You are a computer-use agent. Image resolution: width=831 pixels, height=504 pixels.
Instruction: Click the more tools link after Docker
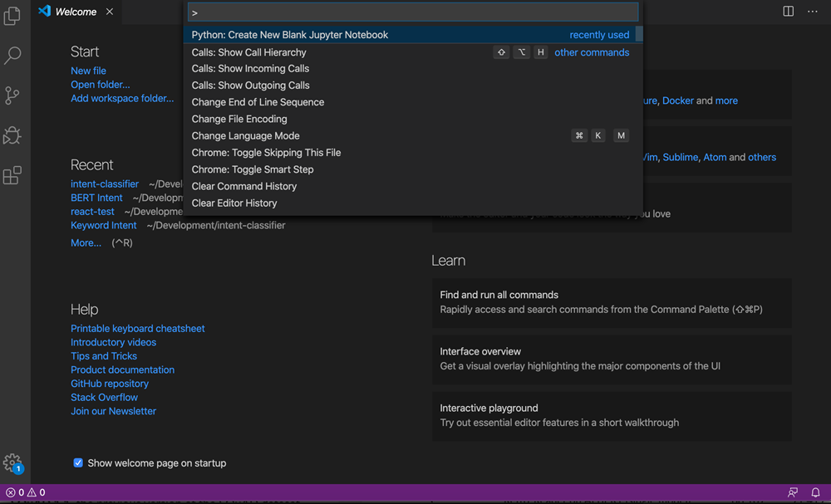tap(726, 100)
